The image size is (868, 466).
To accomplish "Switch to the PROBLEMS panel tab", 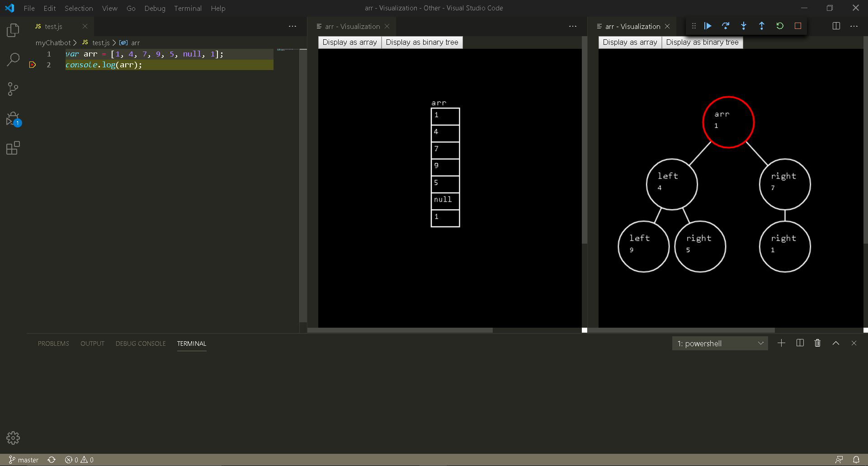I will tap(53, 344).
